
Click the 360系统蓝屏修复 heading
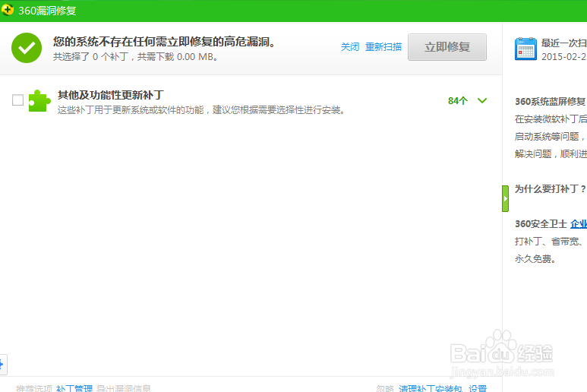[x=551, y=102]
